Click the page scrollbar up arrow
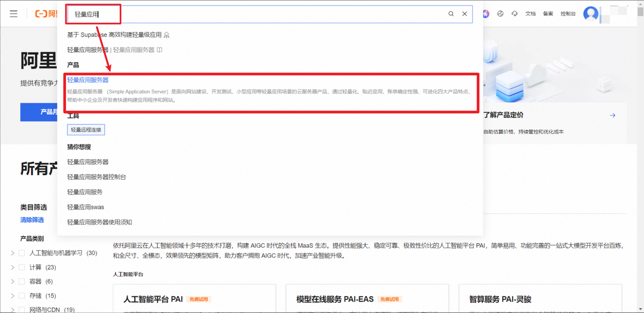This screenshot has width=644, height=313. pos(640,4)
